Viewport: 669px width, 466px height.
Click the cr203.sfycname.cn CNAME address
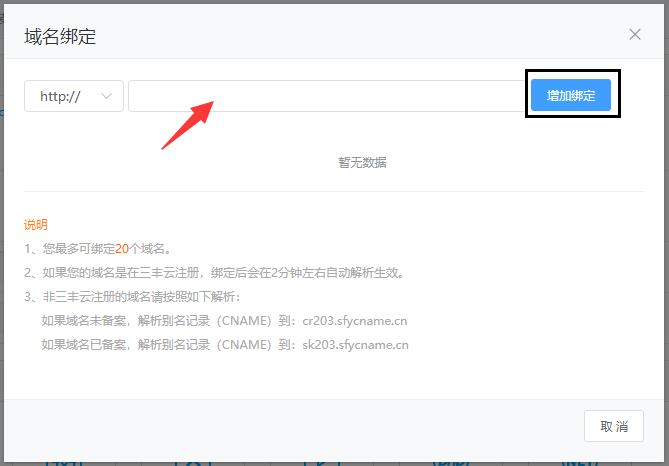[x=354, y=321]
